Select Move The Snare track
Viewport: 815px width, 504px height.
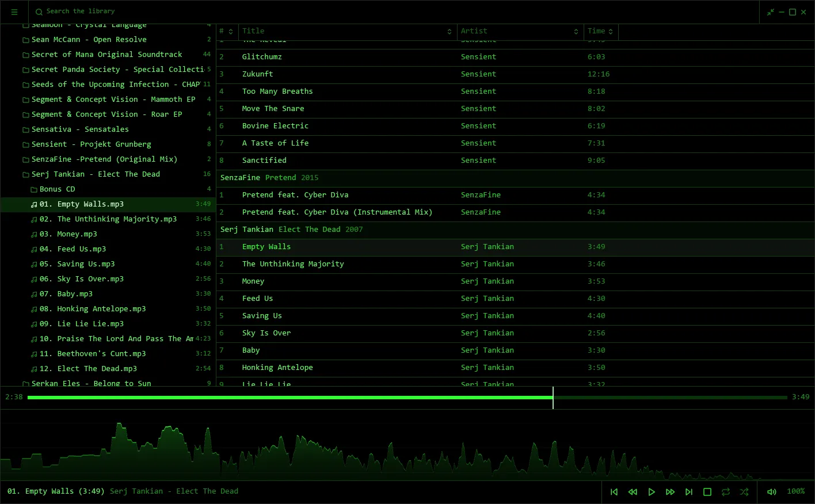coord(515,109)
